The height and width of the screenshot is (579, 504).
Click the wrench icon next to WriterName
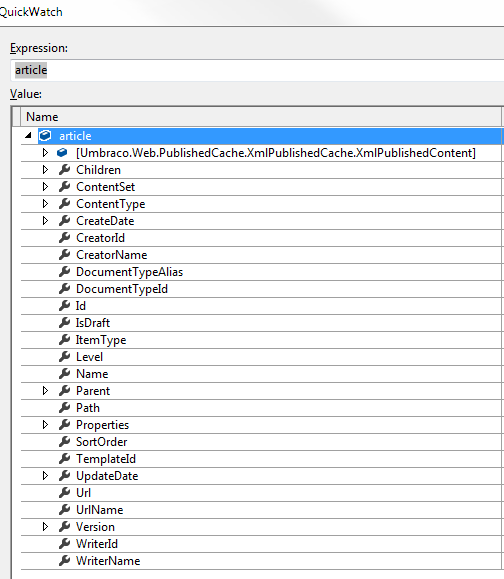pyautogui.click(x=64, y=561)
